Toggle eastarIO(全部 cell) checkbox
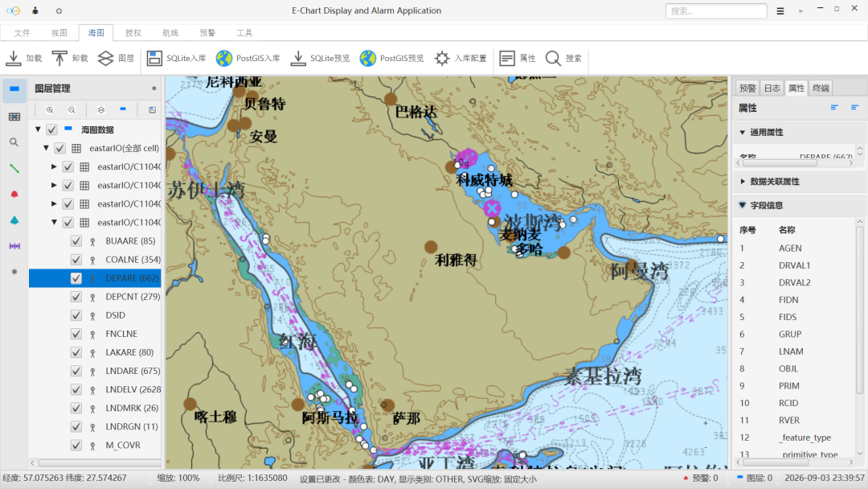Screen dimensions: 868x489 (x=59, y=149)
